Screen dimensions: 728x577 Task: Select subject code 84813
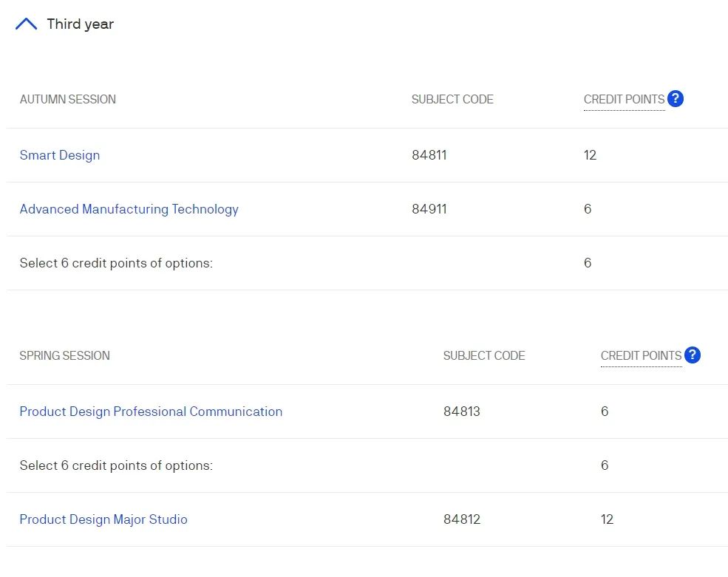(461, 412)
